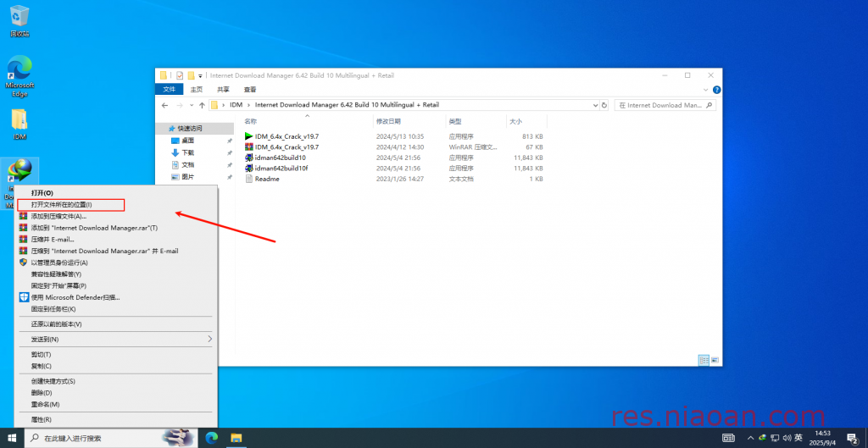Switch to large thumbnails view icon
Image resolution: width=868 pixels, height=448 pixels.
pyautogui.click(x=715, y=360)
